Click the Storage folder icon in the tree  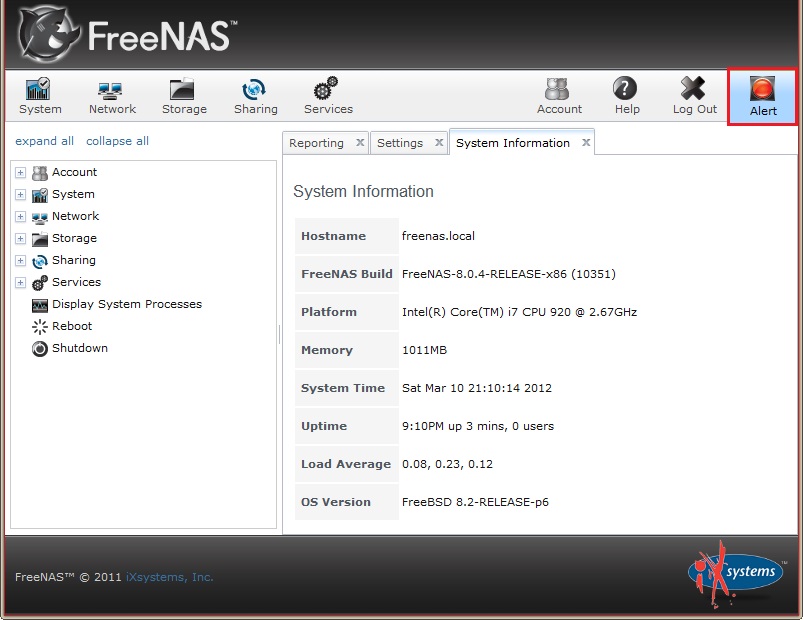click(40, 239)
